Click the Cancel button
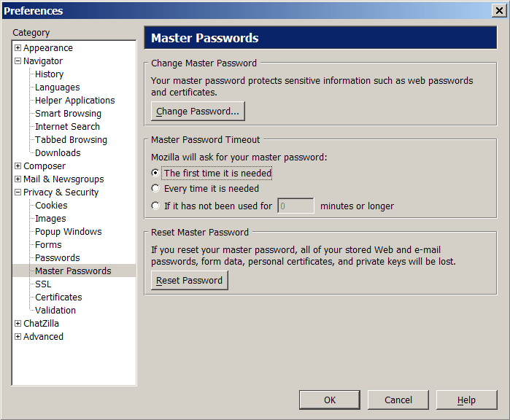The height and width of the screenshot is (420, 510). (x=398, y=400)
